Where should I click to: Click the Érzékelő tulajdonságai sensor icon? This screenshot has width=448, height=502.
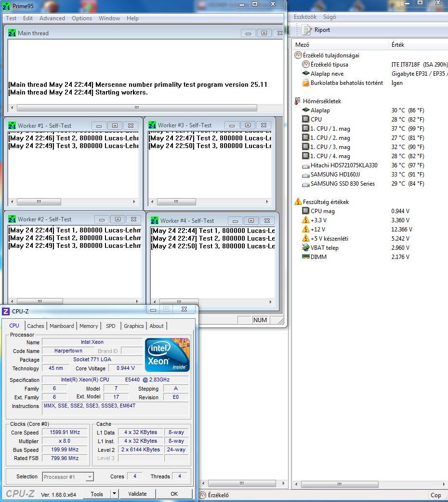[298, 55]
